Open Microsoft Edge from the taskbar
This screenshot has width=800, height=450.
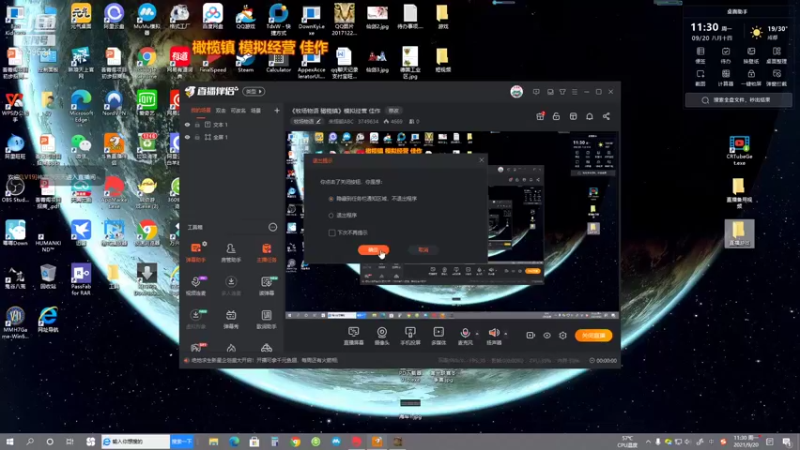(x=234, y=441)
